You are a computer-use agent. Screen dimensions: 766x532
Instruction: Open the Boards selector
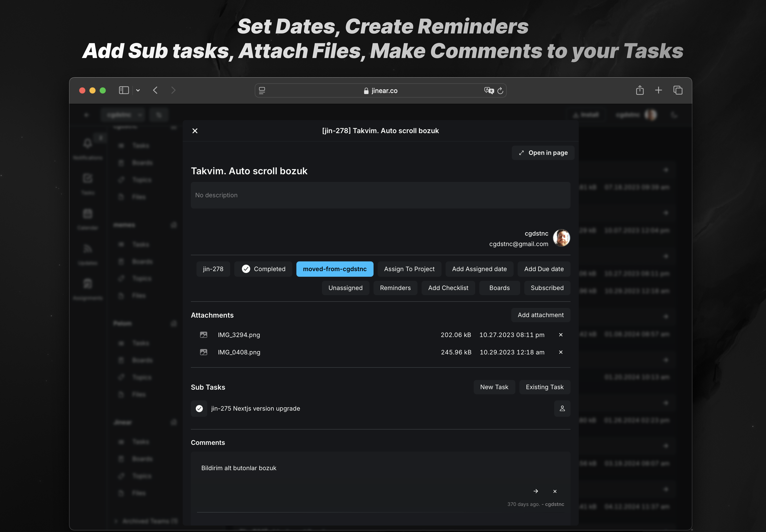pos(499,288)
